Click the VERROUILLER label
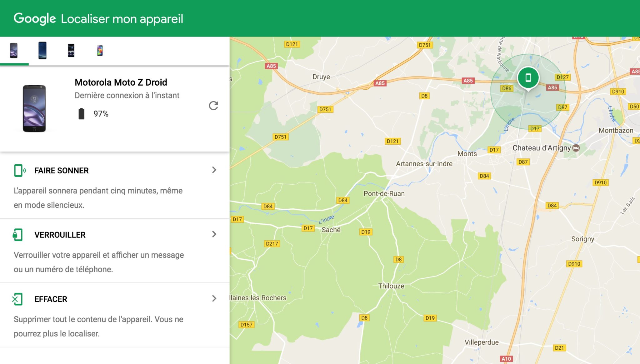This screenshot has height=364, width=640. coord(60,235)
